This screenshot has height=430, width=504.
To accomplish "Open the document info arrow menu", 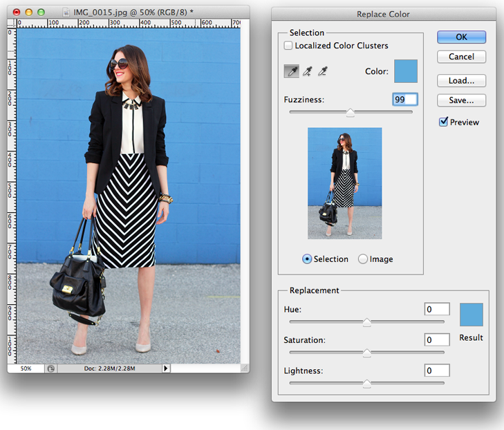I will point(165,369).
